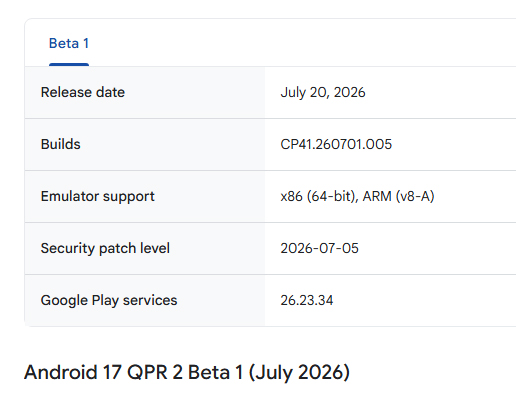Click the 'July 20, 2026' date value
The image size is (516, 395).
(323, 92)
